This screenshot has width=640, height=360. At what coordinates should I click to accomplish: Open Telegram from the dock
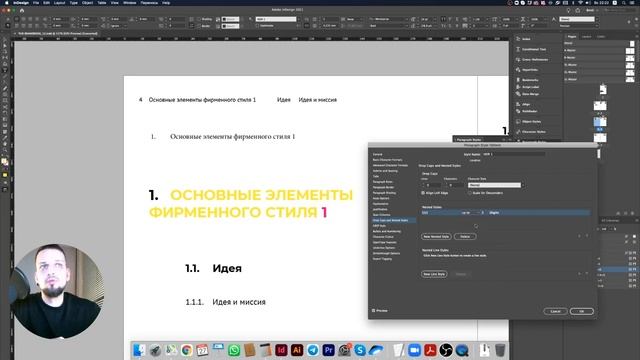[313, 350]
